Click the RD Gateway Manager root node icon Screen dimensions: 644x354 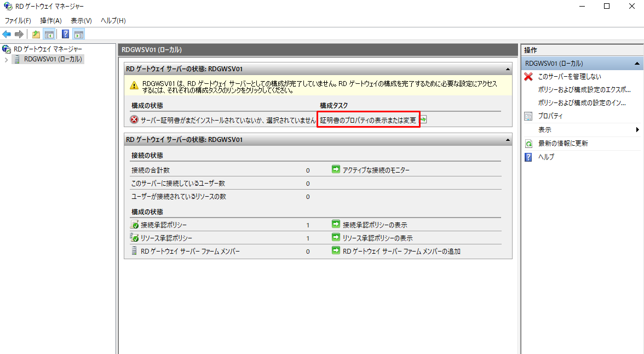7,49
